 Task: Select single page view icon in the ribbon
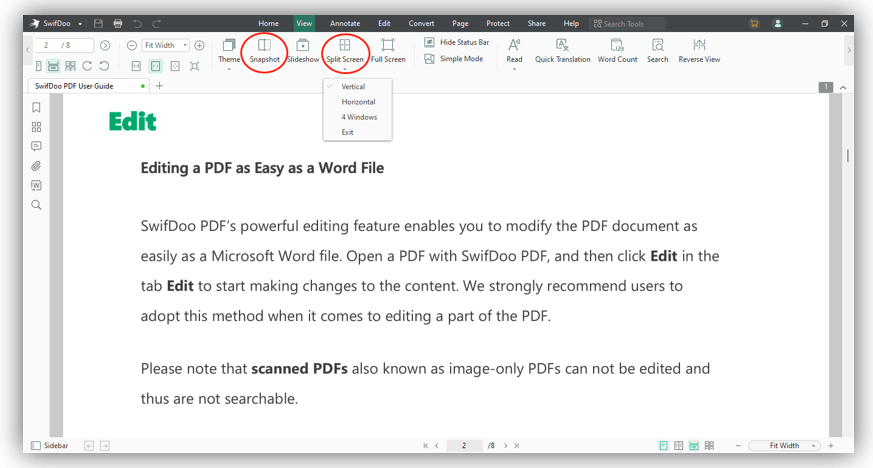38,66
